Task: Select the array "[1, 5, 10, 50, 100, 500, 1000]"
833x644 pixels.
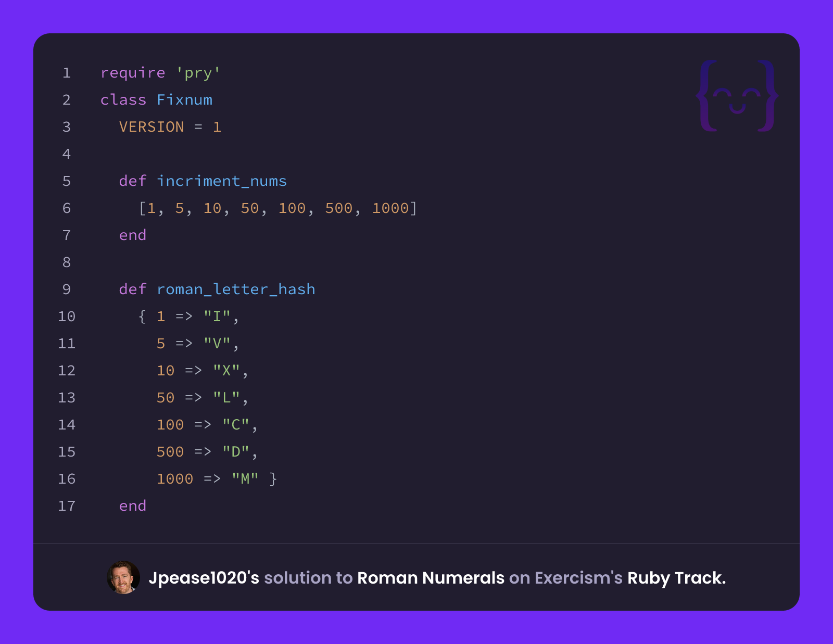Action: [x=278, y=208]
